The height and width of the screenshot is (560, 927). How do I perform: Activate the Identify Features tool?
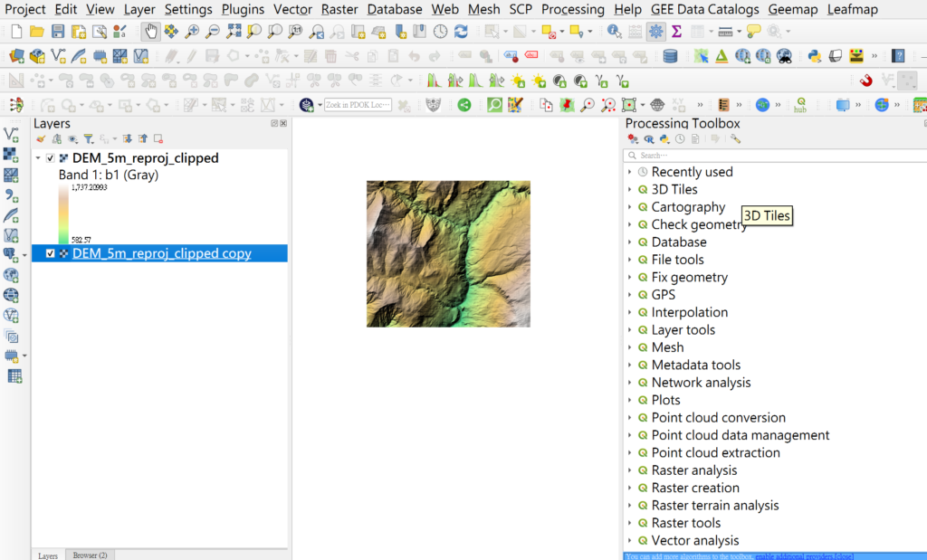[615, 32]
